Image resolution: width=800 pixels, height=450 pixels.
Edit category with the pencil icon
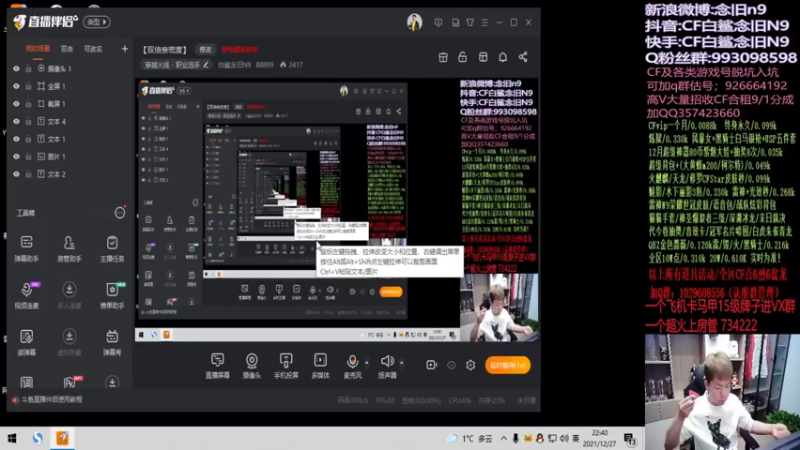point(206,65)
